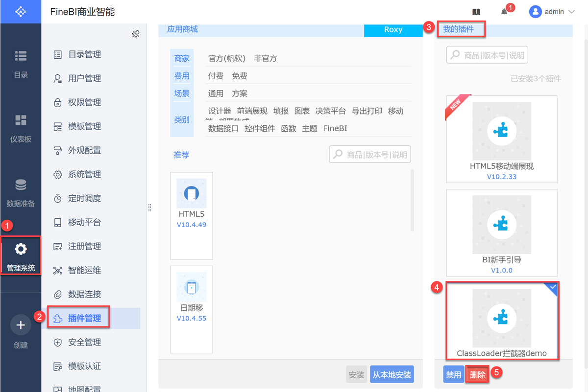
Task: Select the 管理系统 gear icon
Action: [21, 249]
